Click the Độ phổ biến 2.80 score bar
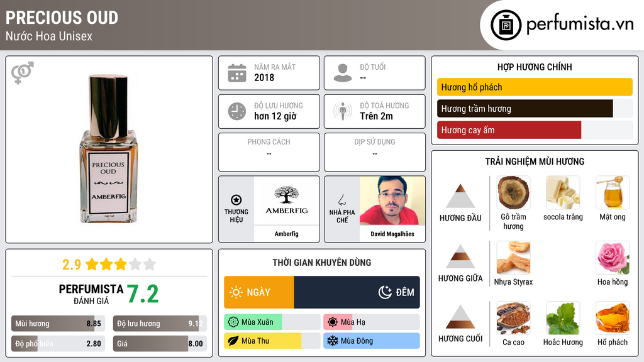644x362 pixels. (x=58, y=344)
